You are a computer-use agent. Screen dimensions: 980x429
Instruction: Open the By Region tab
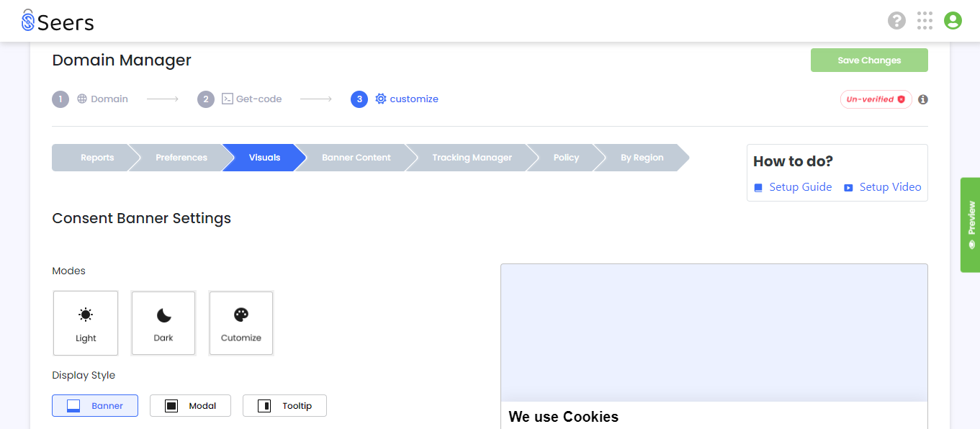click(x=642, y=158)
